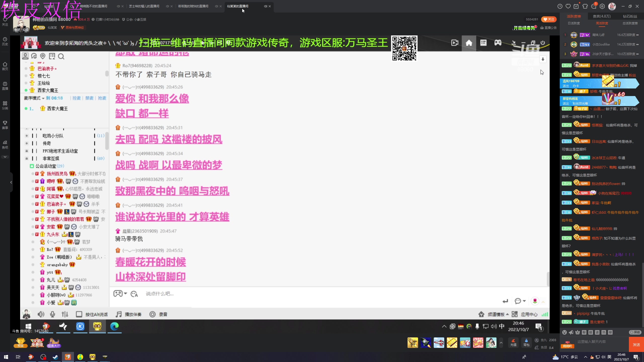Switch to the 日活跃度 ranking tab
The image size is (644, 362).
click(x=574, y=23)
